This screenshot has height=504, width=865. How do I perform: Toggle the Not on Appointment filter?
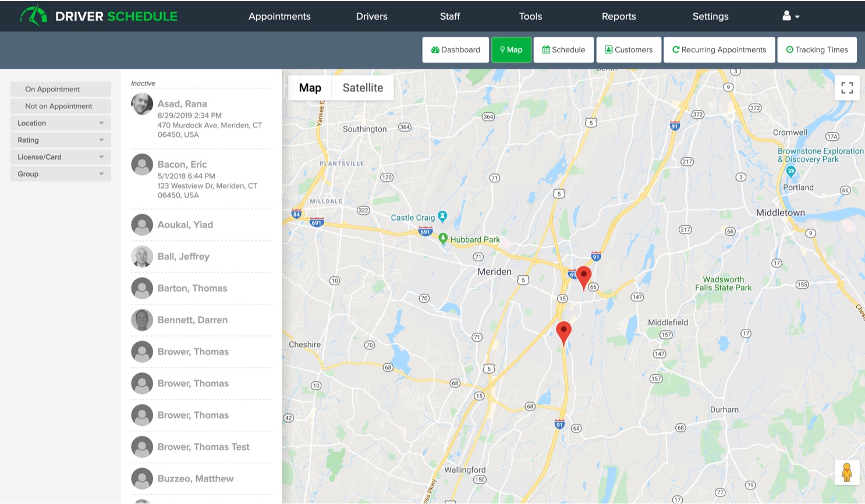click(61, 106)
